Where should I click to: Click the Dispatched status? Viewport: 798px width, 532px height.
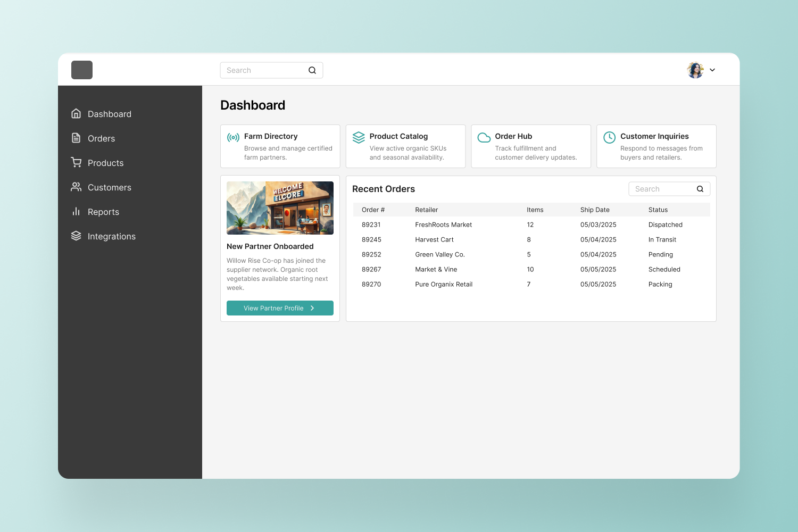[x=666, y=225]
